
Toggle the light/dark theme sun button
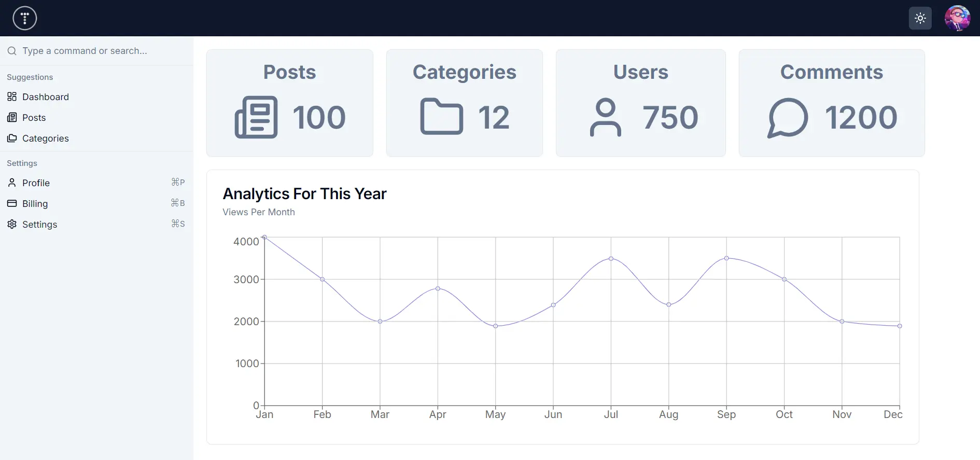920,18
